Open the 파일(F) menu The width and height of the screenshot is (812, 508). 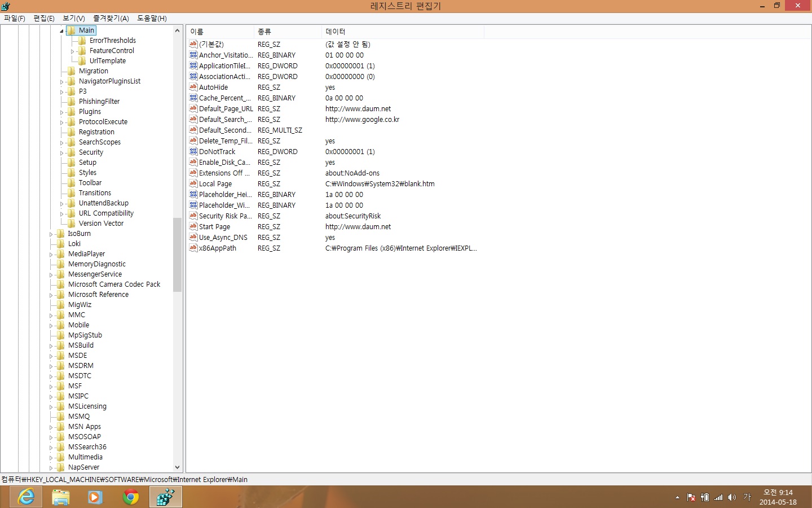[15, 18]
